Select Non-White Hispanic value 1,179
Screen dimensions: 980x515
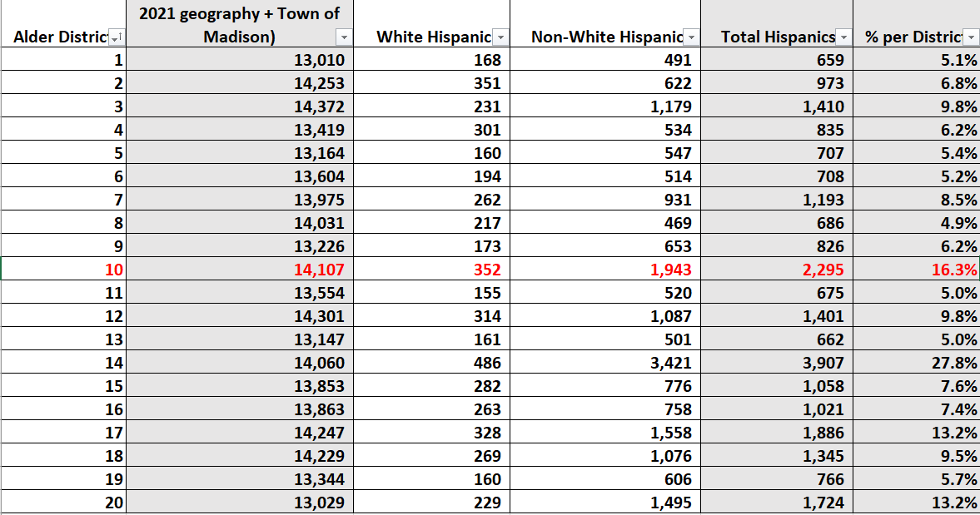(605, 106)
